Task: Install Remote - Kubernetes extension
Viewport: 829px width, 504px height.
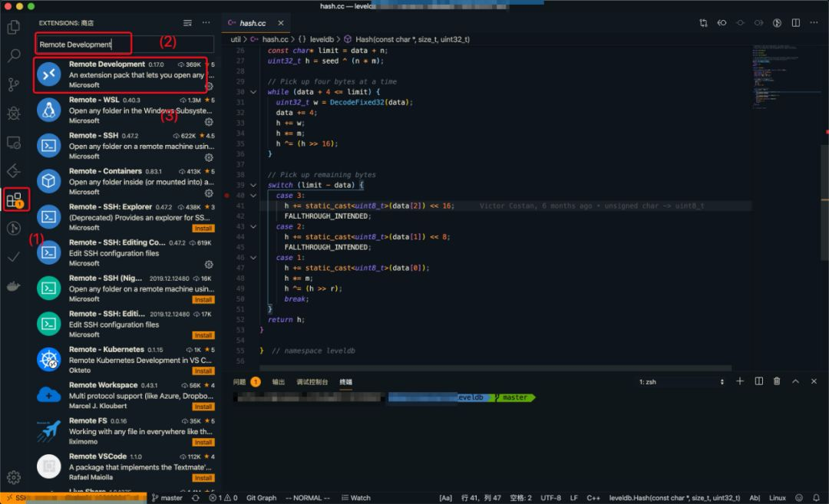Action: [x=203, y=371]
